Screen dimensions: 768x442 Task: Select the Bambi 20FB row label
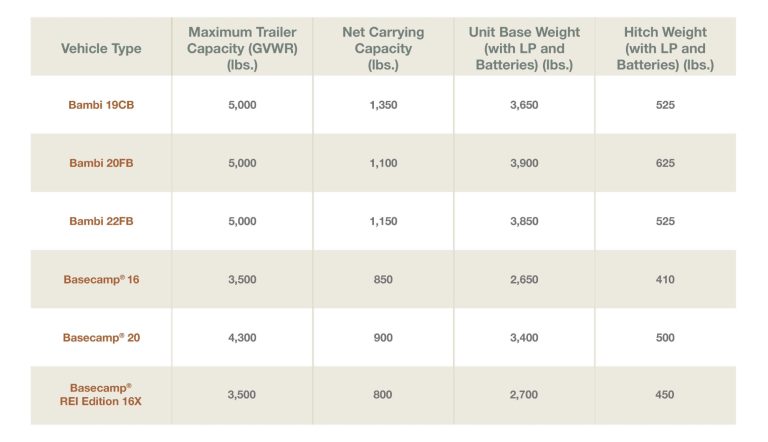(x=101, y=163)
